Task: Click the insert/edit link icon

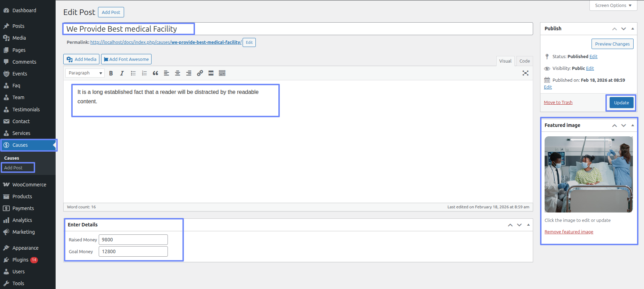Action: (x=200, y=73)
